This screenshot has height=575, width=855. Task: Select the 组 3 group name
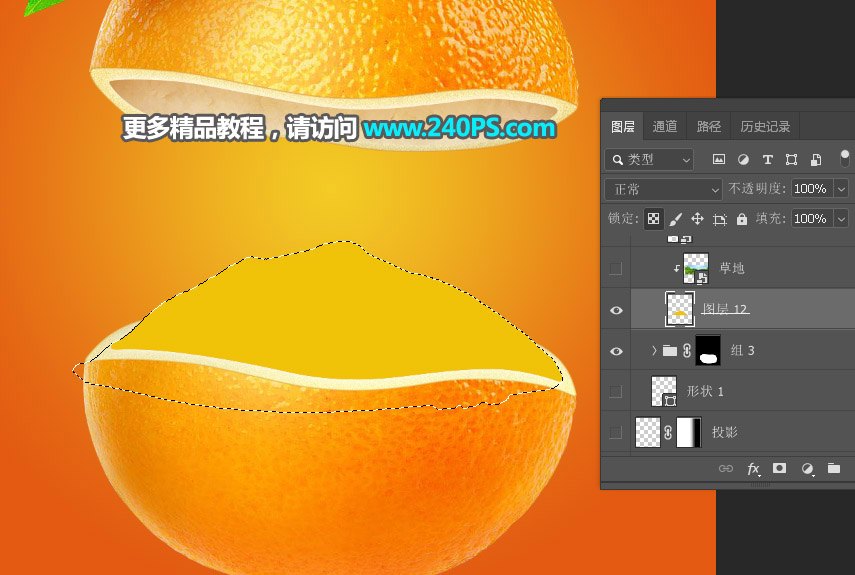click(742, 350)
